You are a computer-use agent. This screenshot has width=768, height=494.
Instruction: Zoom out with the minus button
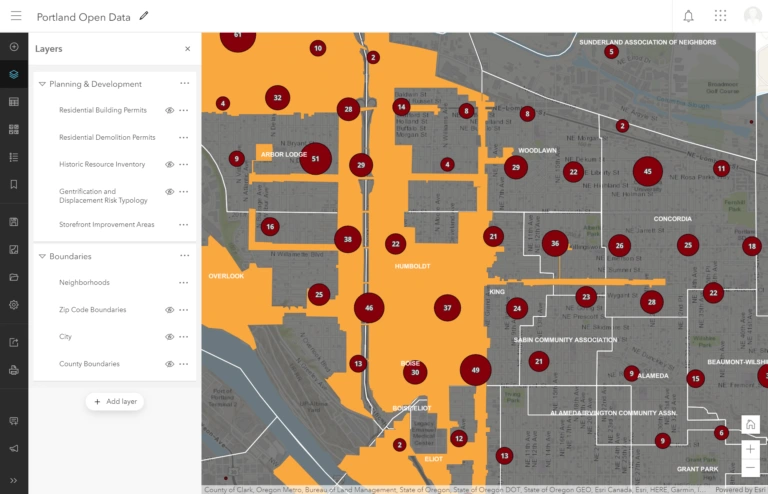point(750,468)
